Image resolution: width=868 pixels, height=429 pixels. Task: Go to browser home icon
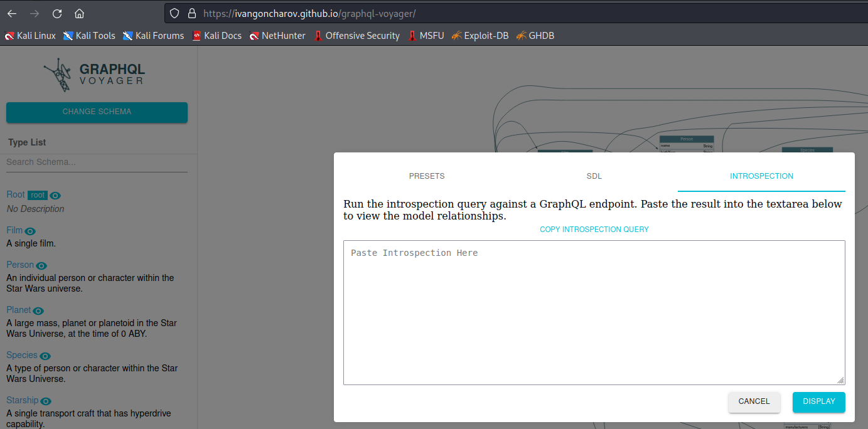(x=79, y=13)
